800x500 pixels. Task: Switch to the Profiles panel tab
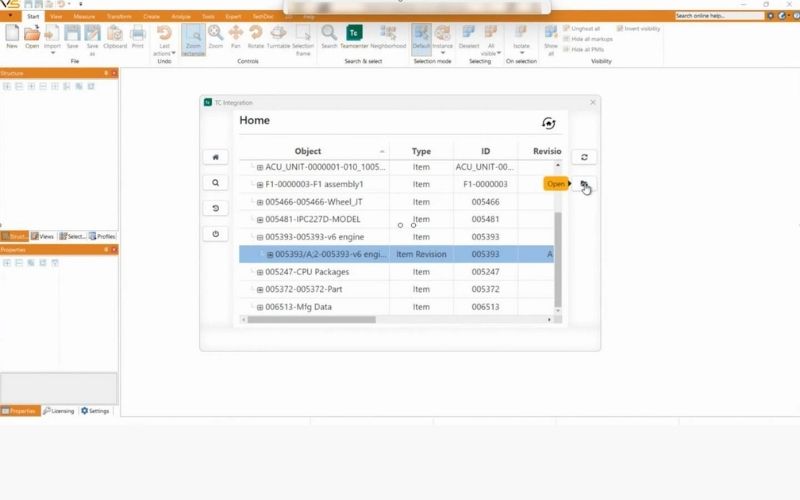[x=102, y=236]
